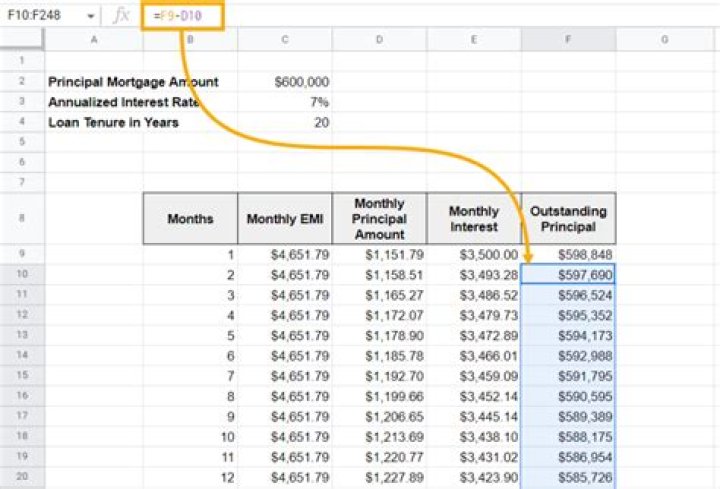Click the fx function icon
Viewport: 720px width, 489px height.
tap(121, 16)
